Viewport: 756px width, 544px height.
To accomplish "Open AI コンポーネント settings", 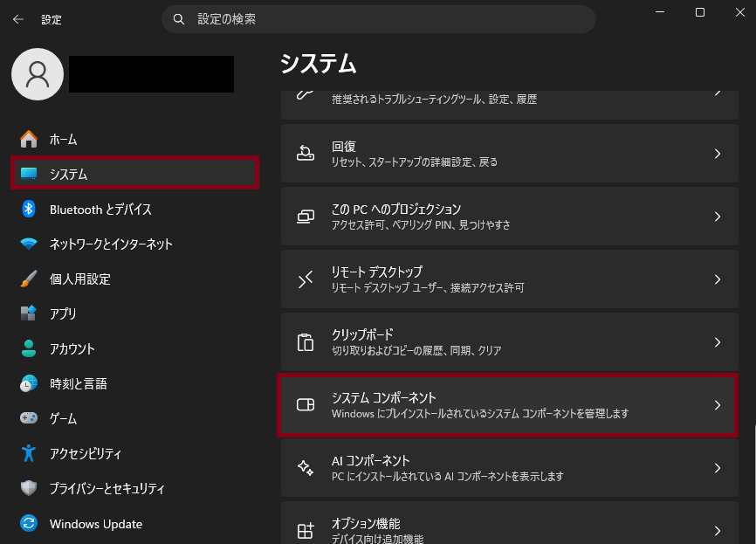I will pyautogui.click(x=506, y=468).
